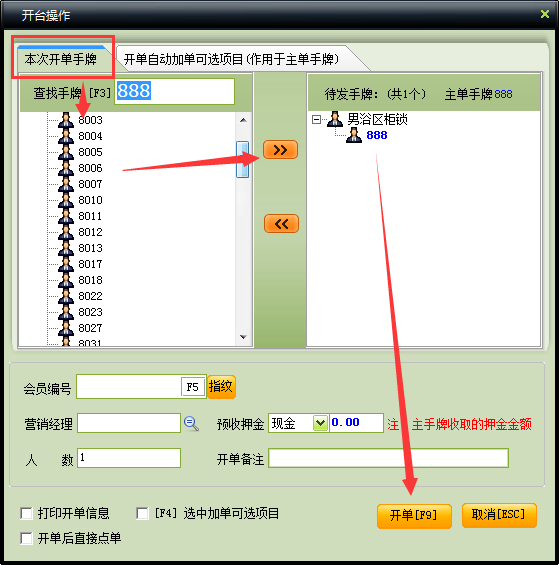Check the 开单后直接点单 option
Viewport: 559px width, 565px height.
pyautogui.click(x=26, y=538)
